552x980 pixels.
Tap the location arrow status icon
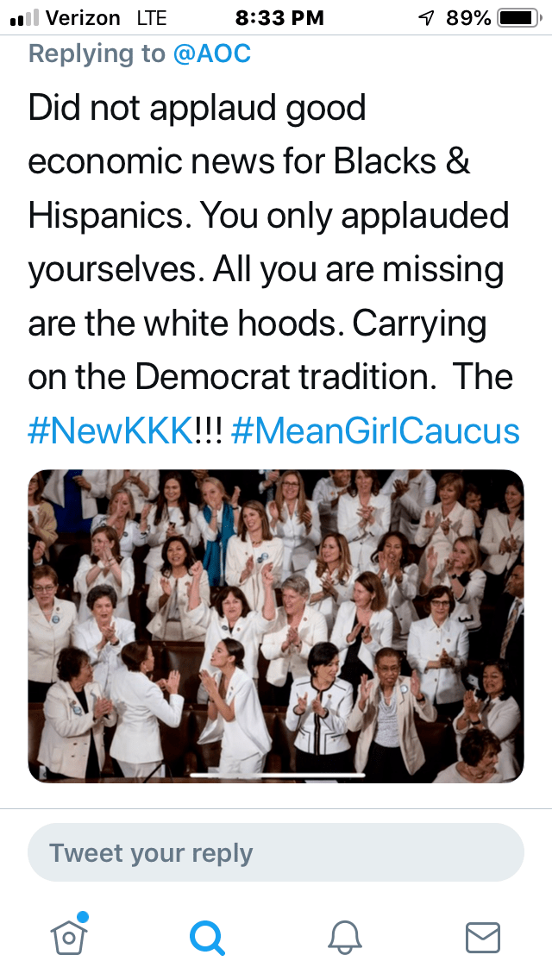pyautogui.click(x=425, y=17)
